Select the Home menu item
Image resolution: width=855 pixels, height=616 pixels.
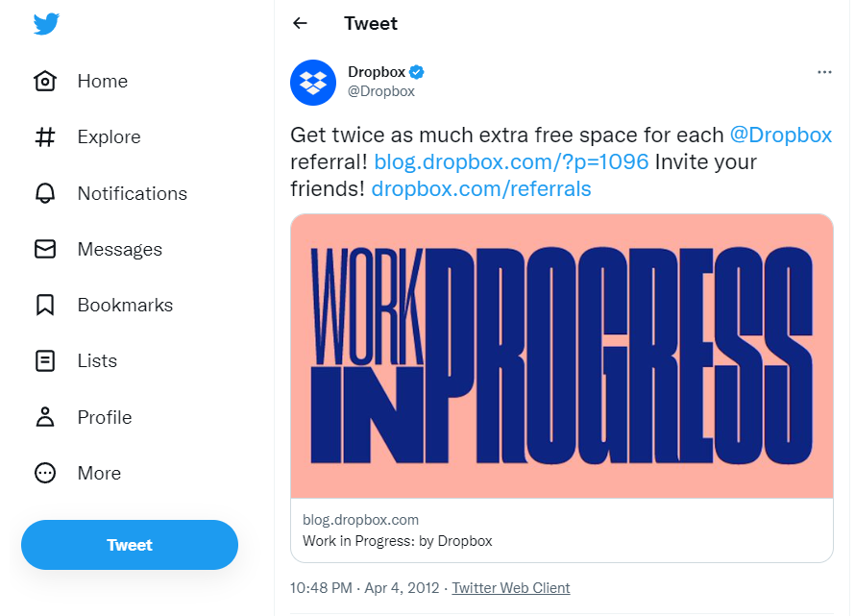coord(102,81)
